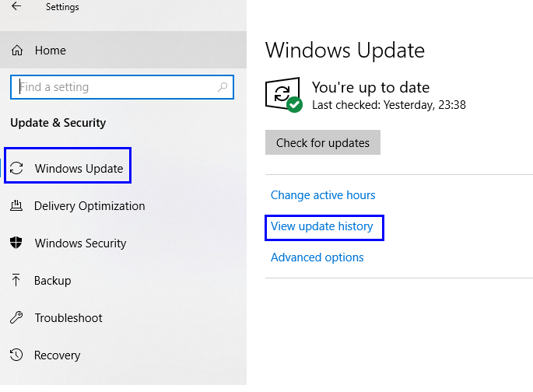533x392 pixels.
Task: Focus the Find a setting search box
Action: point(122,87)
